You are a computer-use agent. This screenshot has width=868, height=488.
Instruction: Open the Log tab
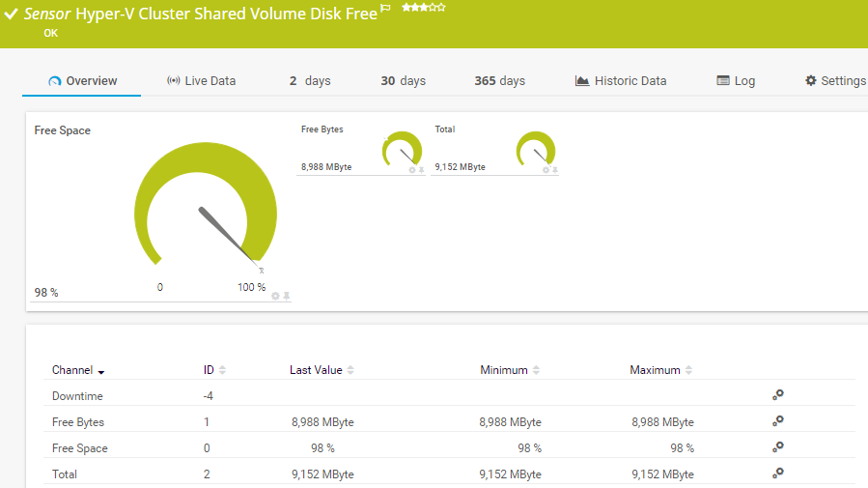tap(736, 81)
